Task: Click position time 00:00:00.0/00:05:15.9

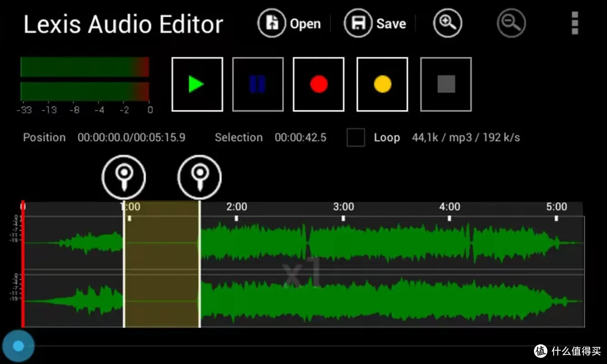Action: [x=131, y=137]
